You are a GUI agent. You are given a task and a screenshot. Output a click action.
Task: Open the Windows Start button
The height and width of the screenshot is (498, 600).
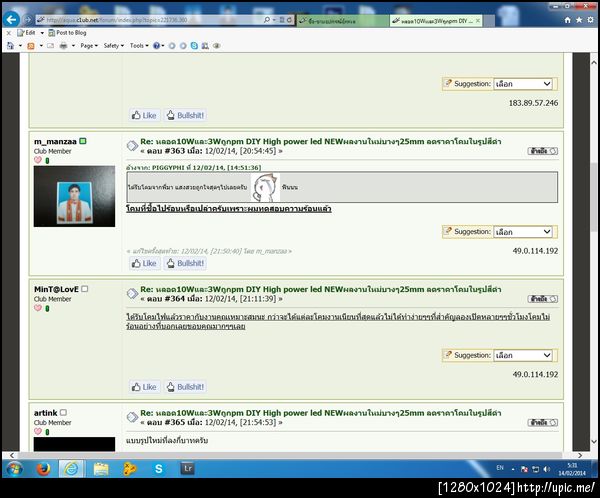coord(15,469)
